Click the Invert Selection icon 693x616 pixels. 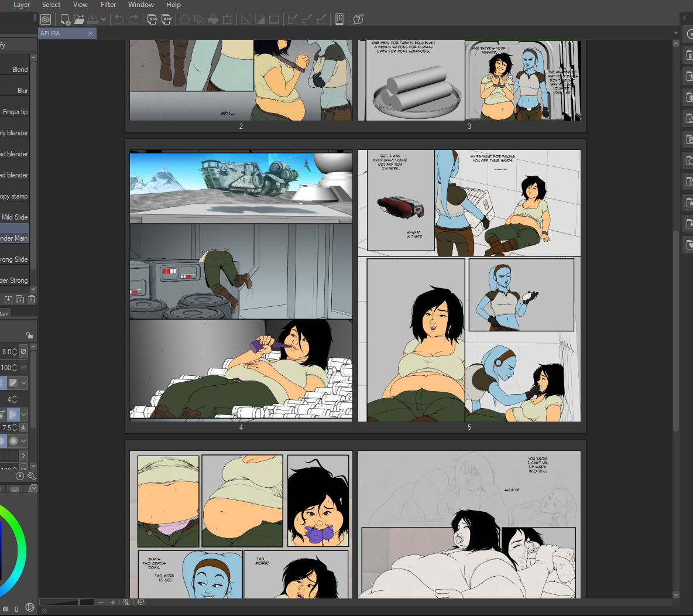260,19
